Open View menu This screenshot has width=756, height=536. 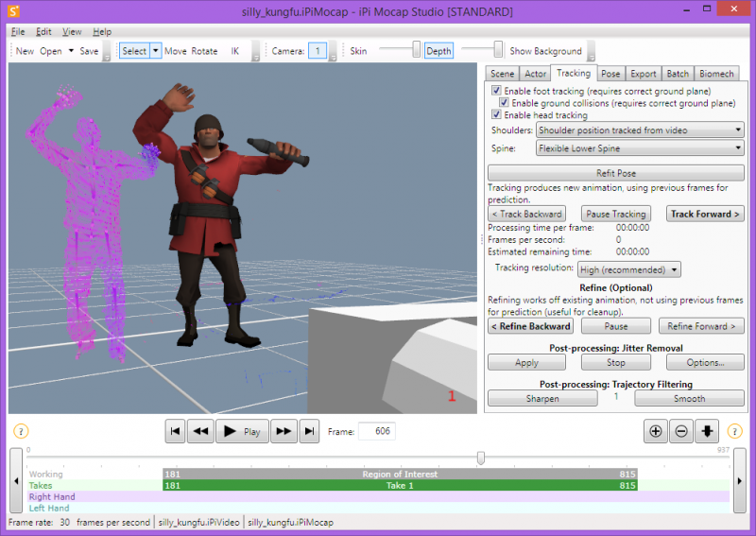click(72, 32)
